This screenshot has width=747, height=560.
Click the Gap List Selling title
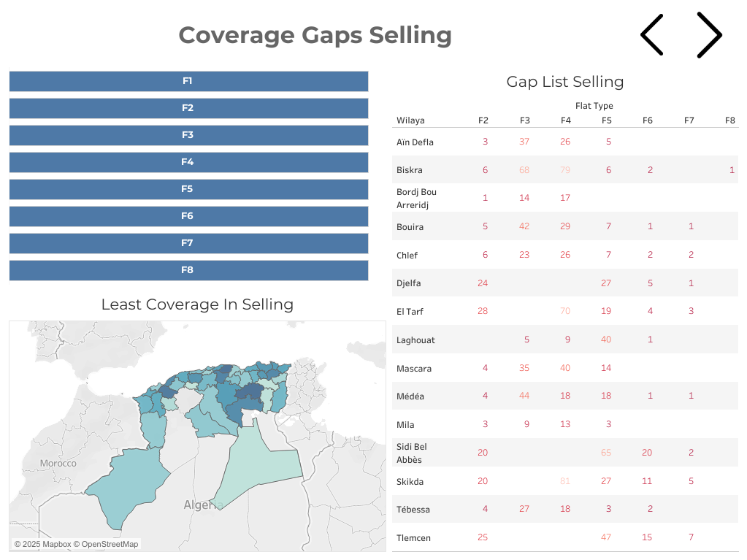[565, 82]
